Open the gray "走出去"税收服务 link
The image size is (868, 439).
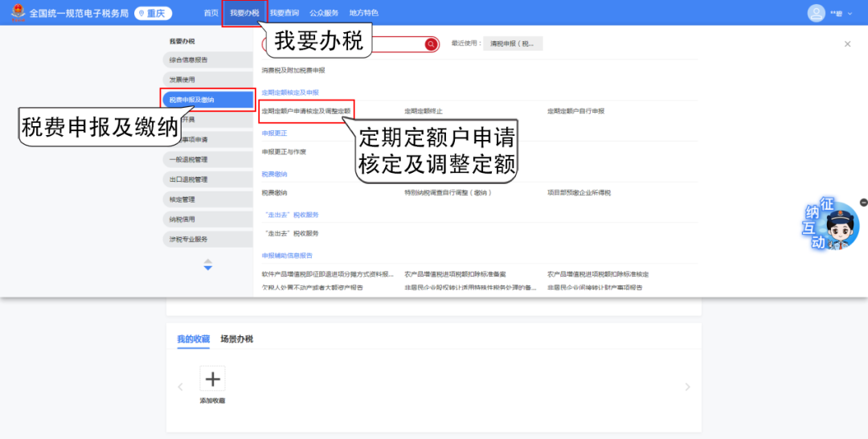pos(290,234)
